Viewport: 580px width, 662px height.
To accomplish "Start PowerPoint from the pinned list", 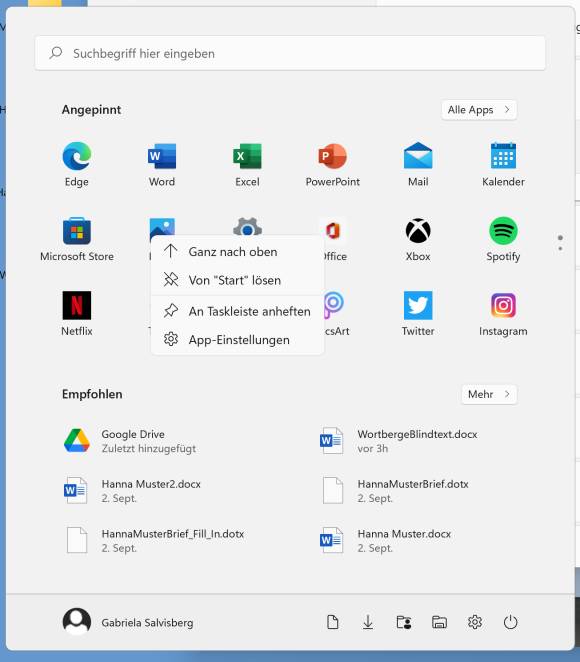I will [x=333, y=165].
